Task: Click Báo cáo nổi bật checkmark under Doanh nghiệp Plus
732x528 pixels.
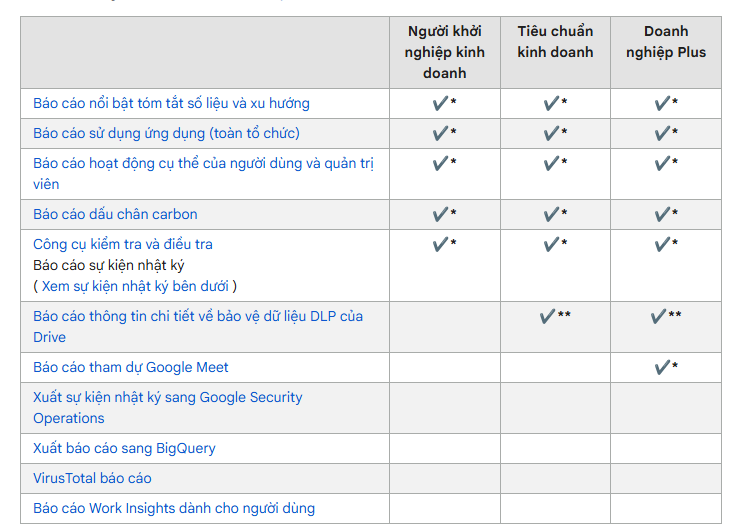Action: 666,103
